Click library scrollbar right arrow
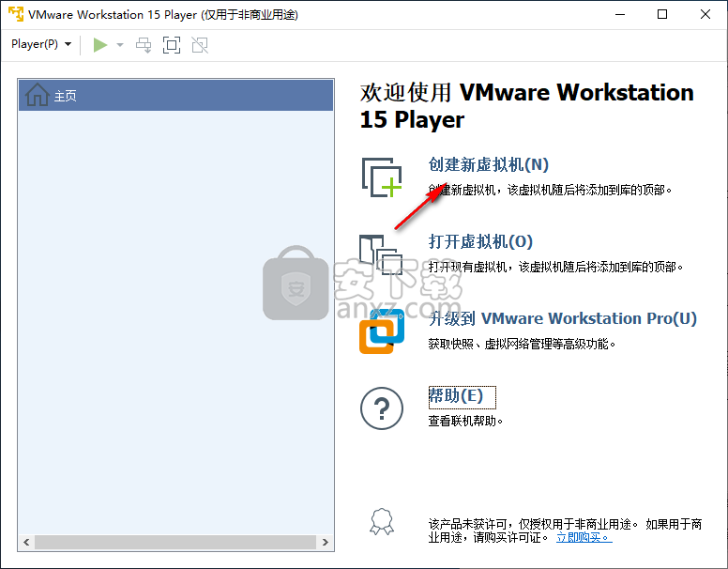The image size is (728, 569). [x=325, y=542]
